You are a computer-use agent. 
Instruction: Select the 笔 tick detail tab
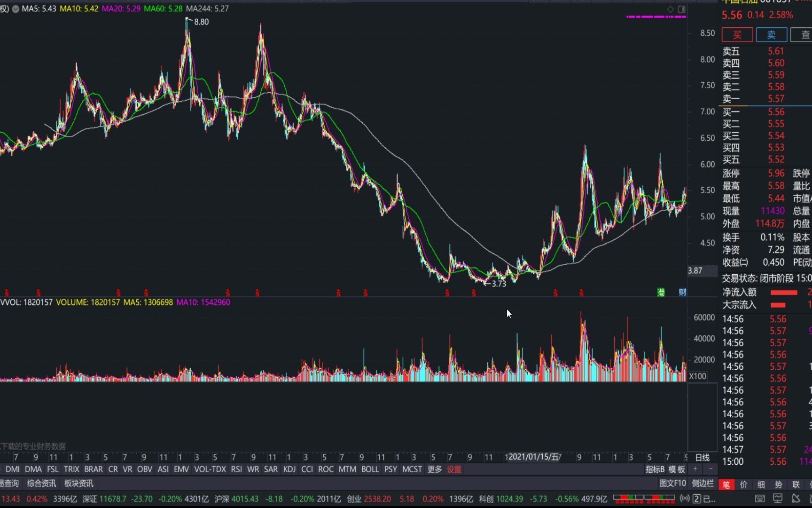[726, 484]
